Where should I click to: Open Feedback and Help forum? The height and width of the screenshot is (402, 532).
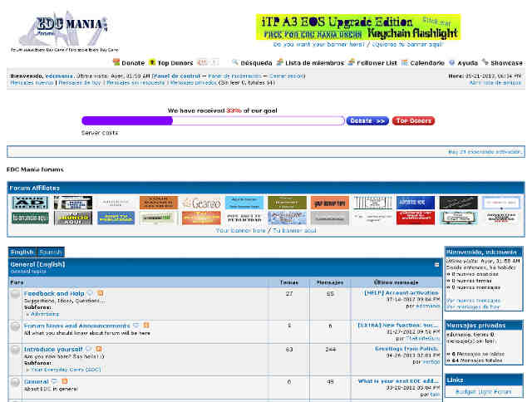54,293
